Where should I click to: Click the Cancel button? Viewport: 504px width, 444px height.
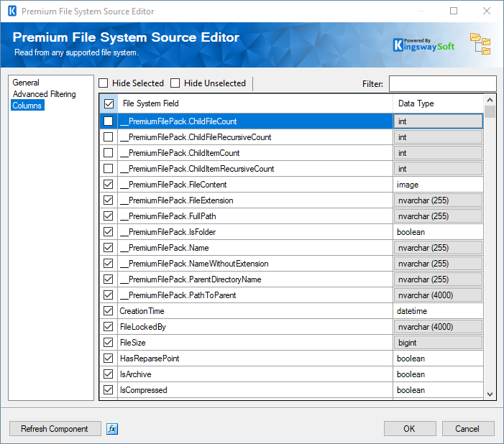click(468, 429)
